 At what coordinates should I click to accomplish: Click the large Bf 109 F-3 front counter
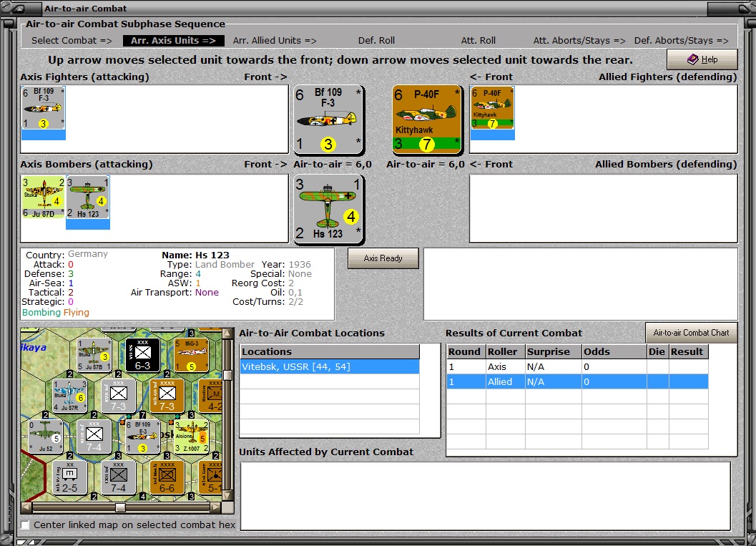(329, 120)
